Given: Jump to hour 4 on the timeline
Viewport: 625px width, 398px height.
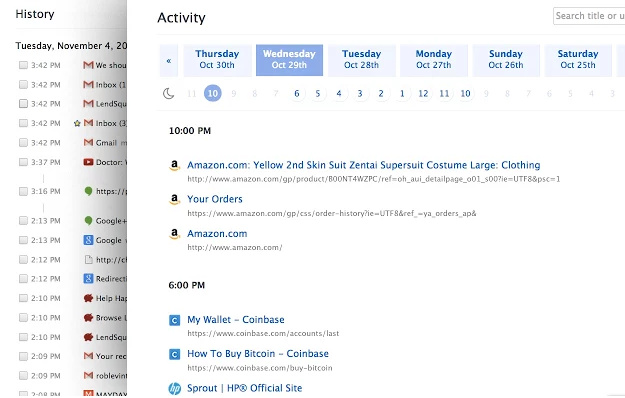Looking at the screenshot, I should pos(339,94).
